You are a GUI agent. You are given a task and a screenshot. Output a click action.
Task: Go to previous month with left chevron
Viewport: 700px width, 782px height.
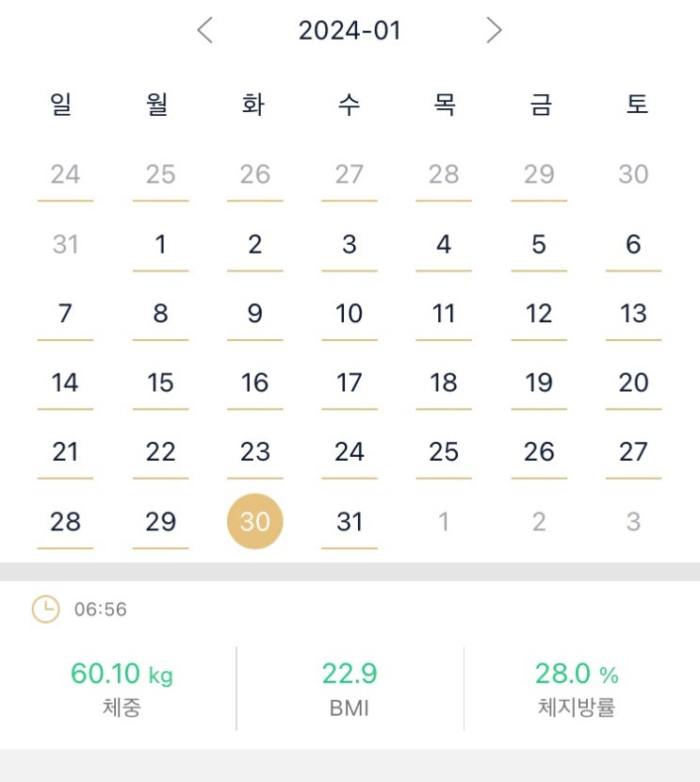[x=204, y=31]
